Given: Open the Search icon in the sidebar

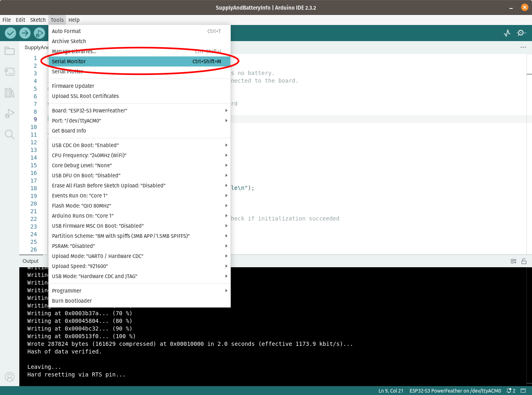Looking at the screenshot, I should pos(9,135).
